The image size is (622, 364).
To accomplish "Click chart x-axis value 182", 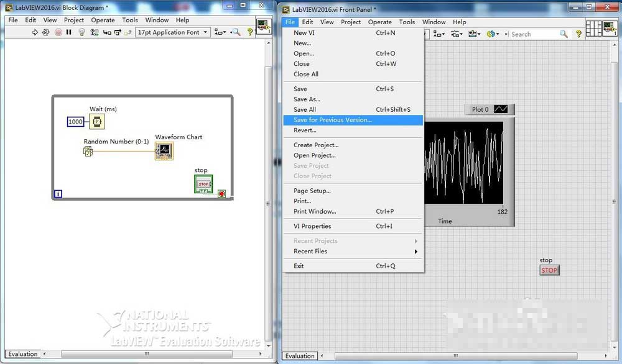I will click(502, 212).
